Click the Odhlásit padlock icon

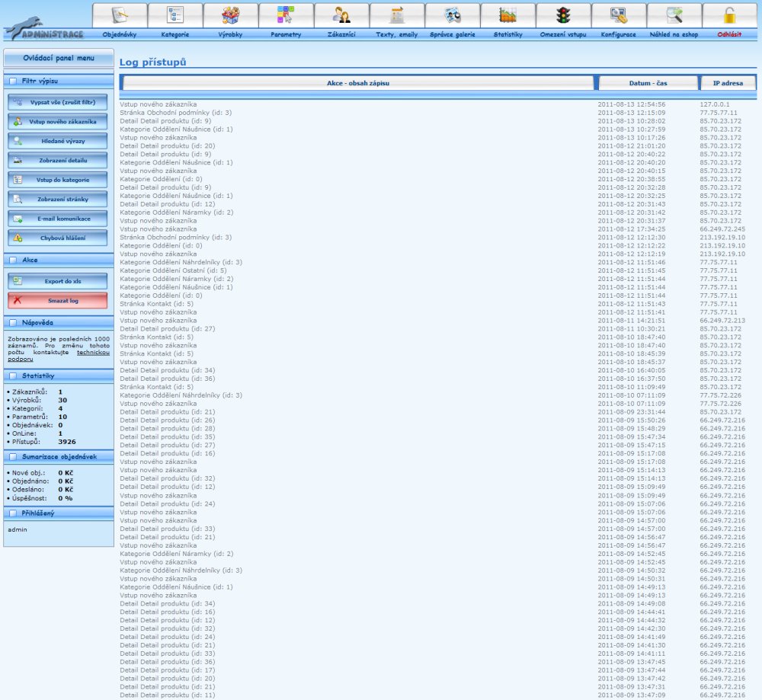[730, 15]
